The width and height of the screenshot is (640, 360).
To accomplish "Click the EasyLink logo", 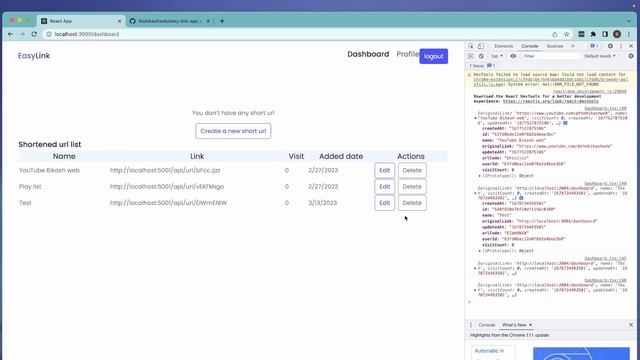I will [34, 56].
